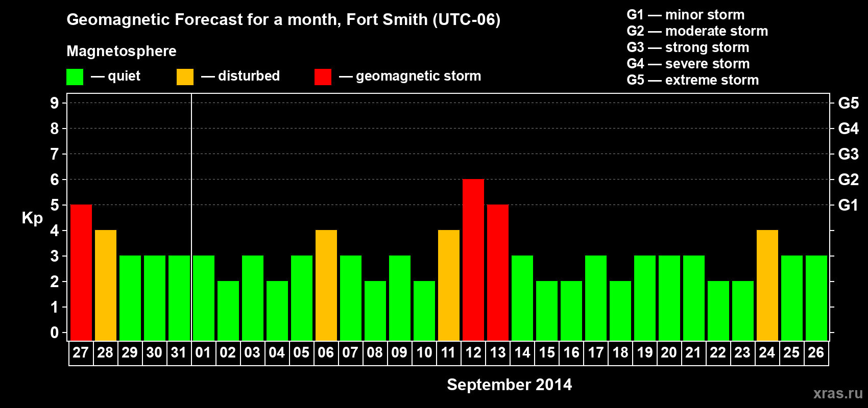The height and width of the screenshot is (408, 868).
Task: Select the green bar for day 01
Action: [204, 298]
